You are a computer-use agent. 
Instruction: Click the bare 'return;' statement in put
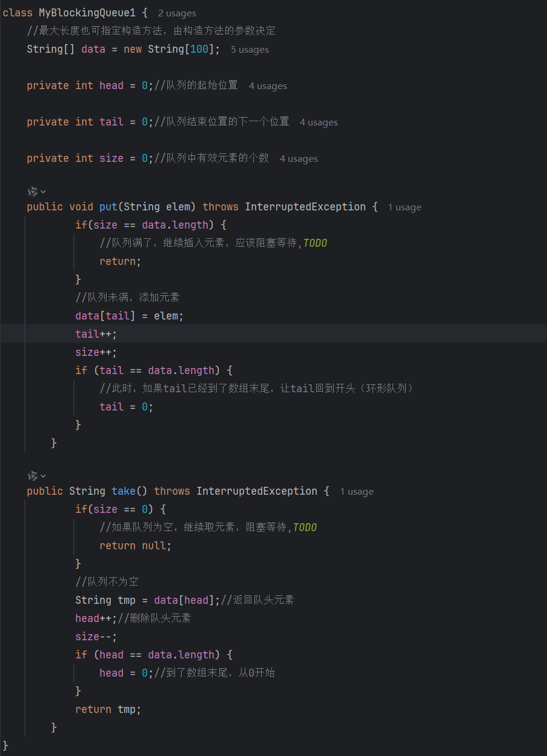(121, 261)
